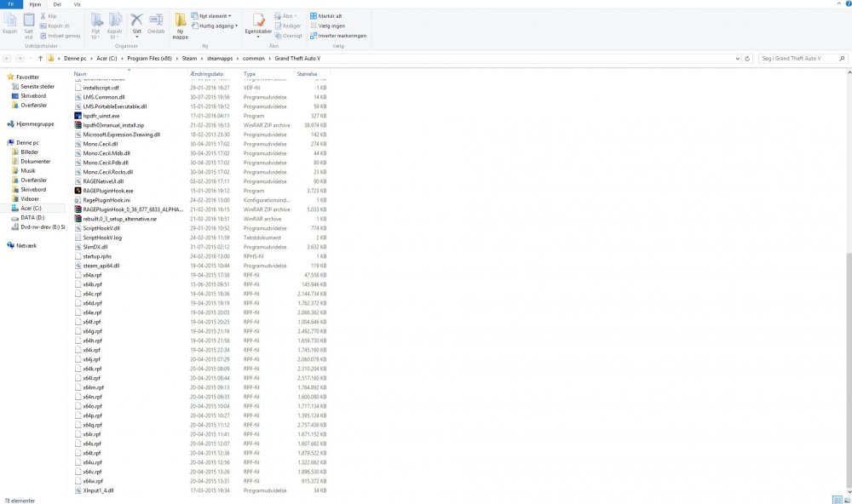The height and width of the screenshot is (504, 852).
Task: Click the Klip scissors icon
Action: tap(43, 15)
